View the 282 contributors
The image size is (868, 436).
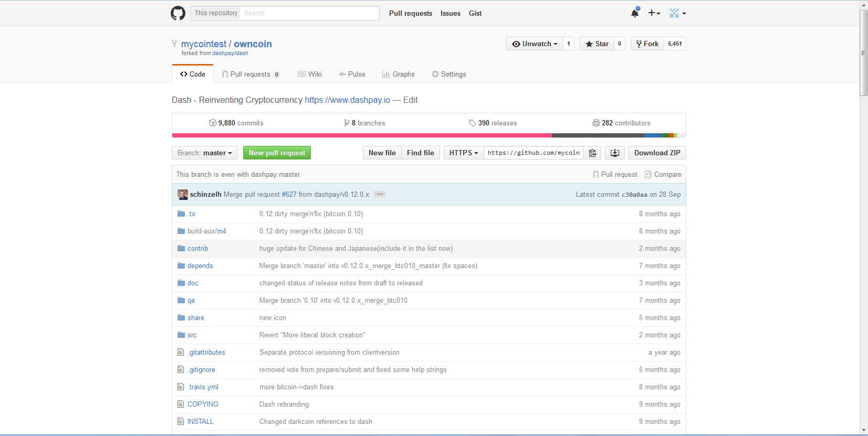click(x=621, y=123)
